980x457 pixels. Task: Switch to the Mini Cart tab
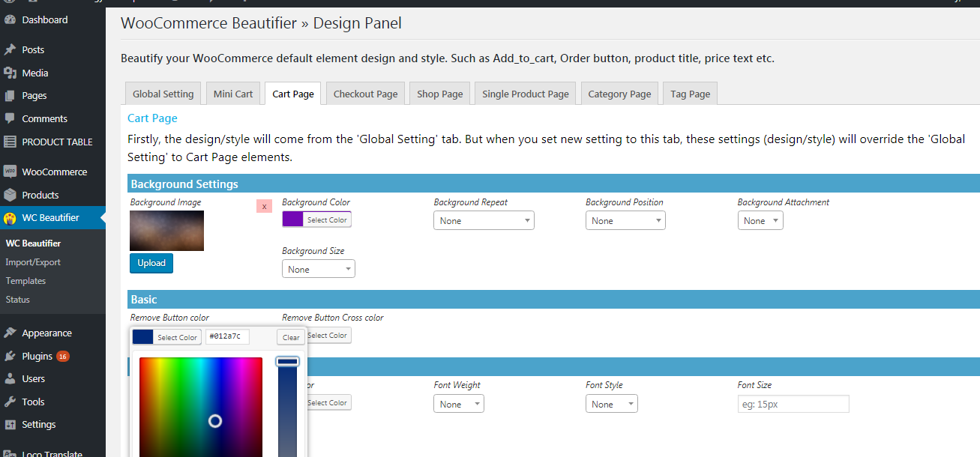pyautogui.click(x=233, y=94)
